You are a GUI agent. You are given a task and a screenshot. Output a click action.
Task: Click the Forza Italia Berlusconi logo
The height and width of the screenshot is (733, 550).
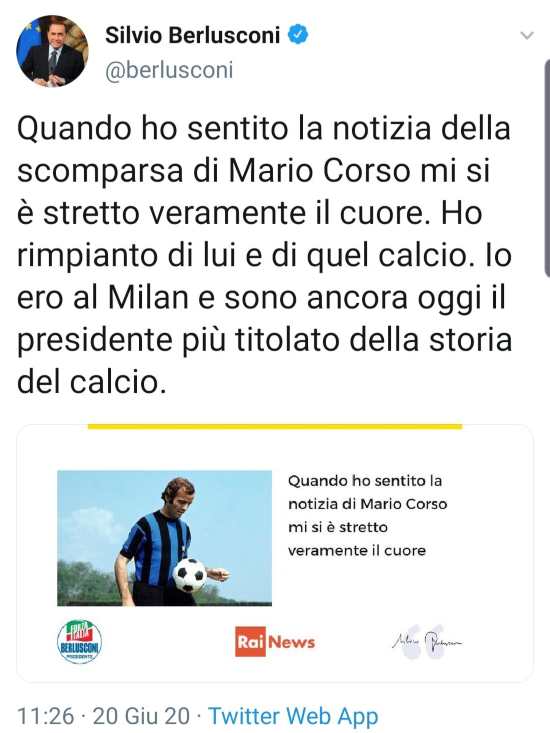79,641
